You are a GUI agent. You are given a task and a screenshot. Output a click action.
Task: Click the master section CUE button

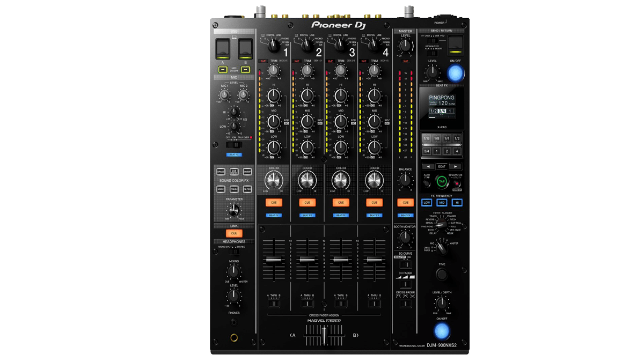click(x=406, y=203)
